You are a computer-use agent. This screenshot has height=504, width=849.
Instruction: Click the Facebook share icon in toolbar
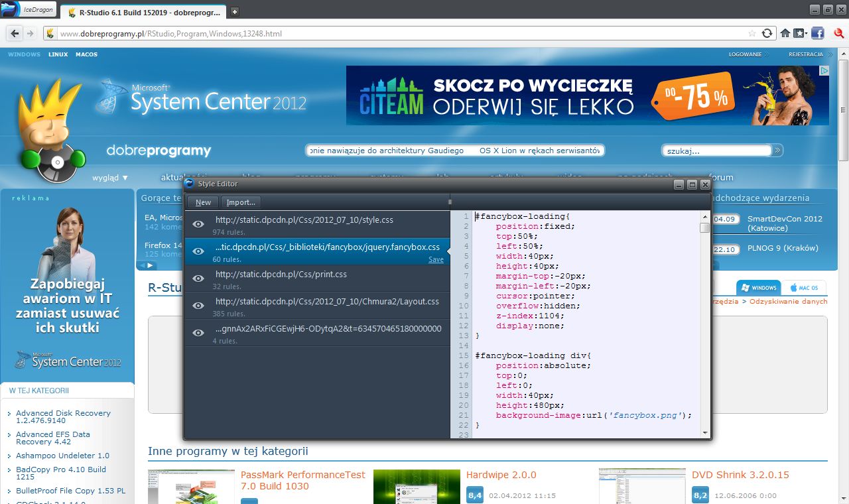pyautogui.click(x=817, y=33)
